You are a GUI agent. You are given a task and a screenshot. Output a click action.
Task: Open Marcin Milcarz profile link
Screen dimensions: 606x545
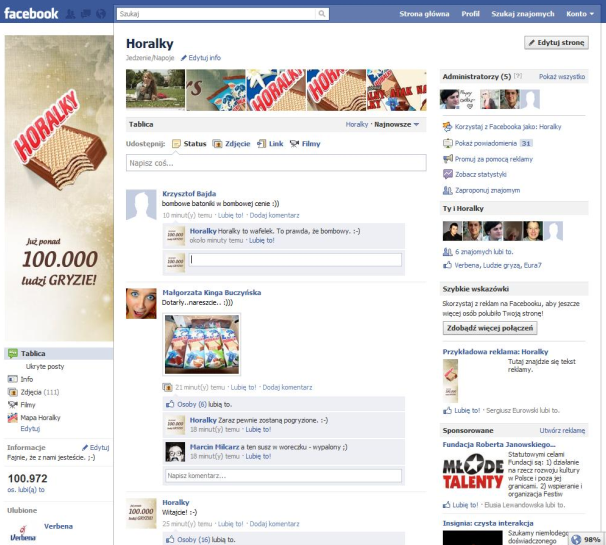(x=214, y=447)
